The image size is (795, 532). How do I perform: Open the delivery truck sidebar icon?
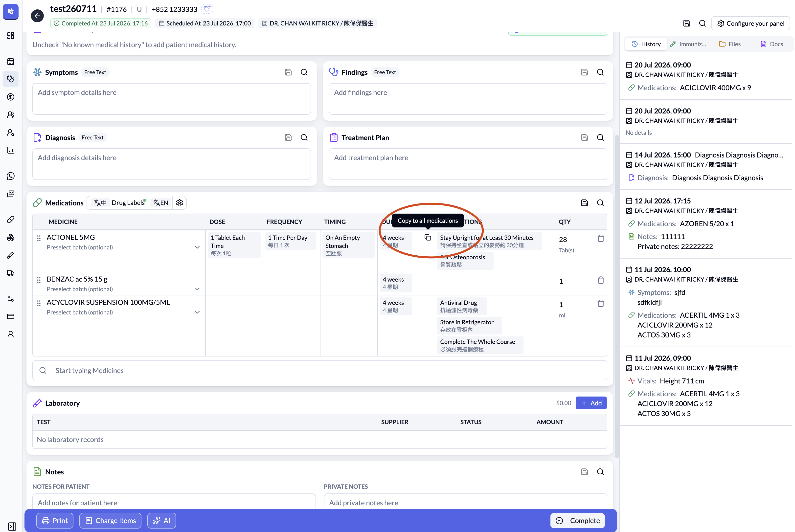click(x=11, y=273)
